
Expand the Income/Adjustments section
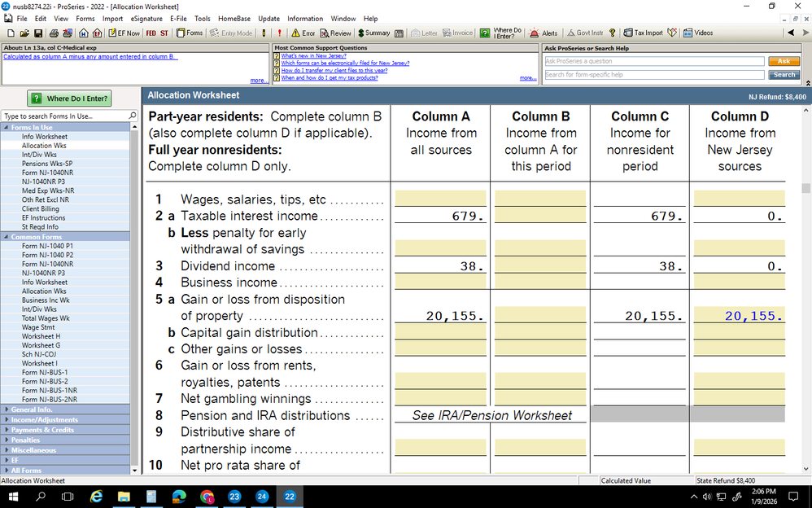coord(44,420)
